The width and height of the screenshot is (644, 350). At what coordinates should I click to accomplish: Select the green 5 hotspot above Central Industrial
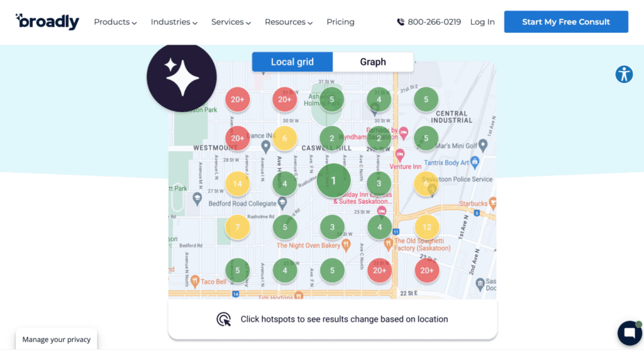click(426, 99)
